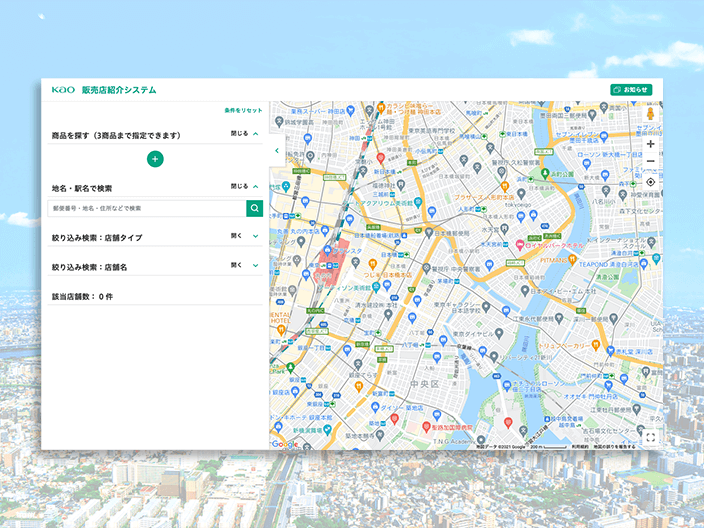
Task: Click the お知らせ notice button
Action: point(631,90)
